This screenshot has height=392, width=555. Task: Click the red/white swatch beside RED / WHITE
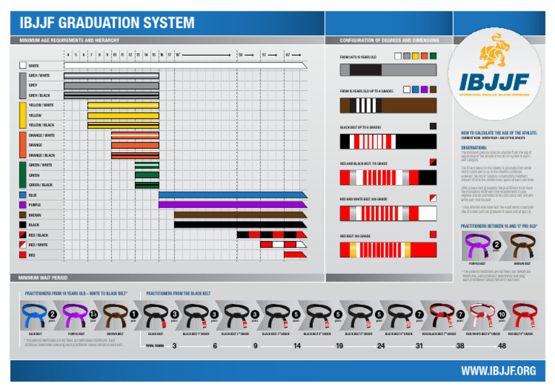(23, 245)
